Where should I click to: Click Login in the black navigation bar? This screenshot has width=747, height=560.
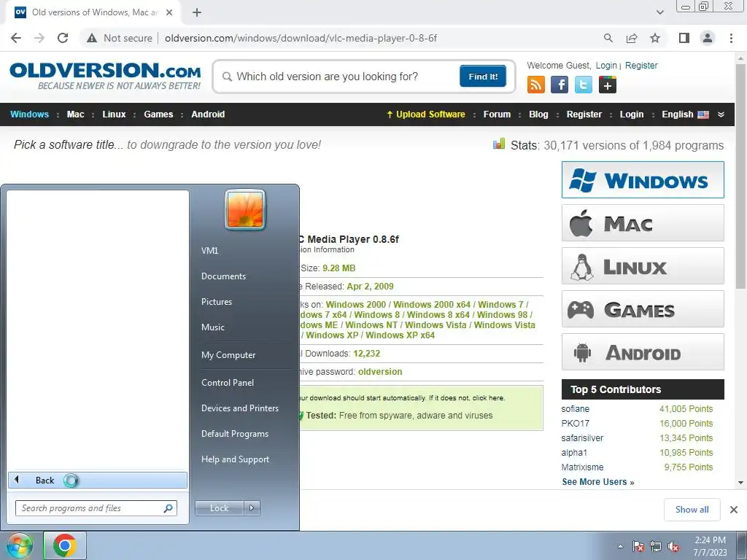coord(632,114)
